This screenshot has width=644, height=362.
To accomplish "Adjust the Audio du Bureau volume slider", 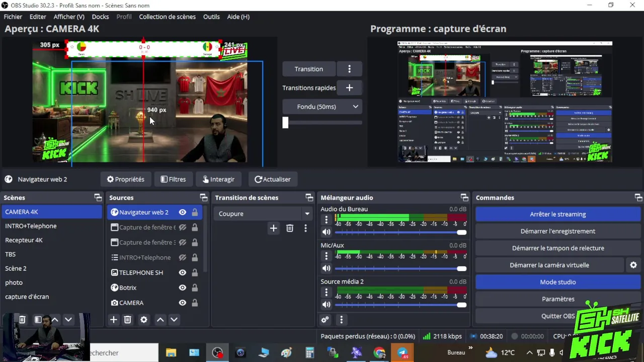I will point(400,232).
